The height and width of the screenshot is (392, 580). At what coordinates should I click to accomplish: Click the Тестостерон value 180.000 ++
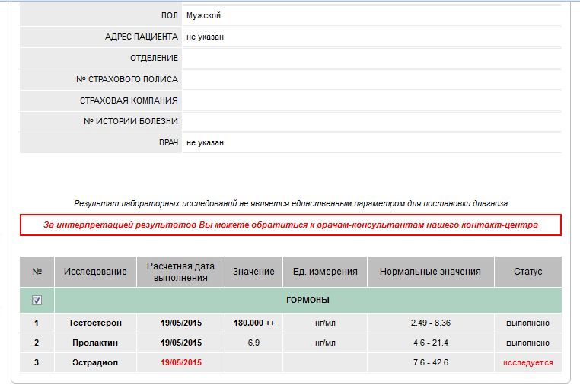pyautogui.click(x=253, y=323)
